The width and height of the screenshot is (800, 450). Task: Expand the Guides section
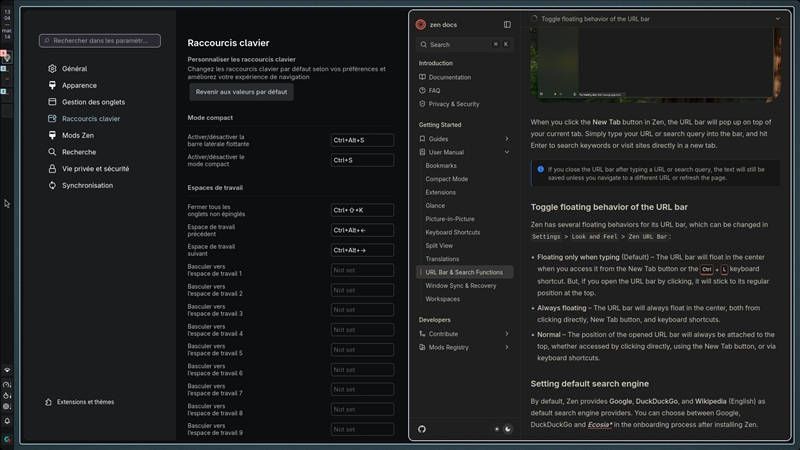507,139
